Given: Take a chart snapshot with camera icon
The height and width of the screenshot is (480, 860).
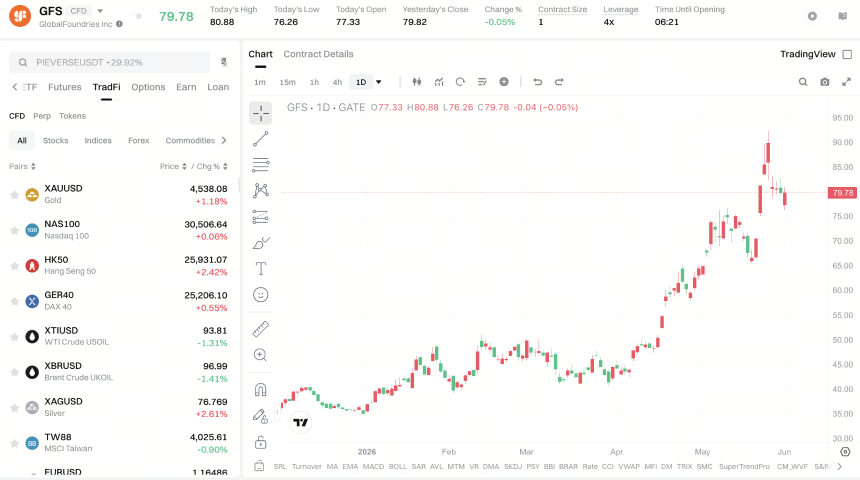Looking at the screenshot, I should point(825,82).
